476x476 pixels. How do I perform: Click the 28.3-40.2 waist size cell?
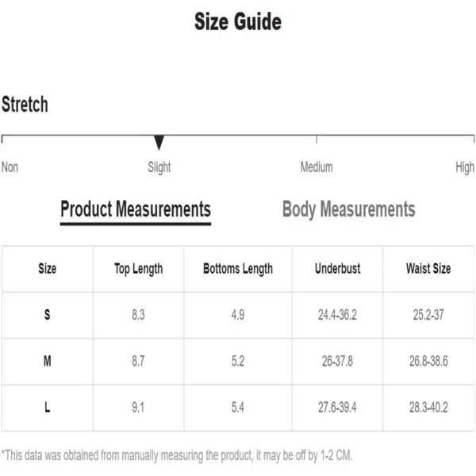(428, 408)
